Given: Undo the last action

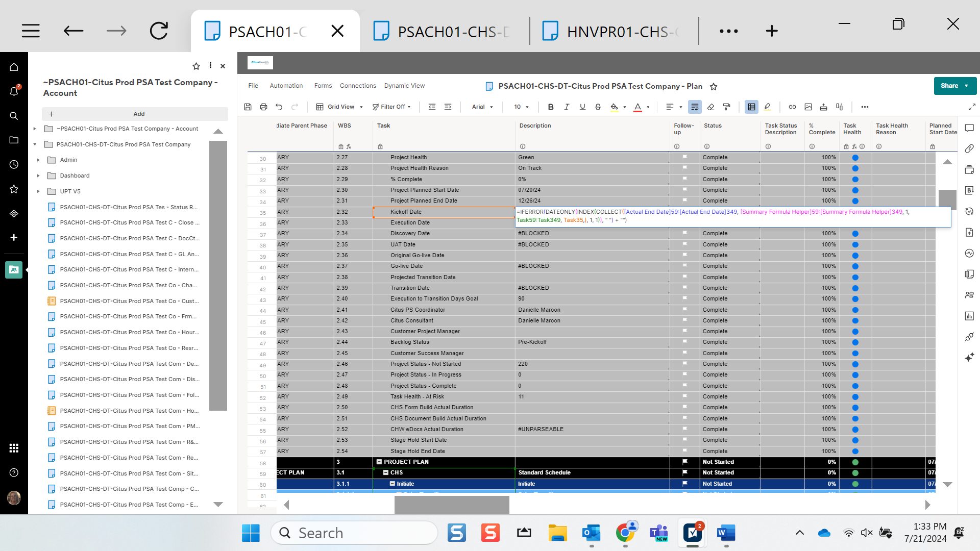Looking at the screenshot, I should tap(279, 107).
